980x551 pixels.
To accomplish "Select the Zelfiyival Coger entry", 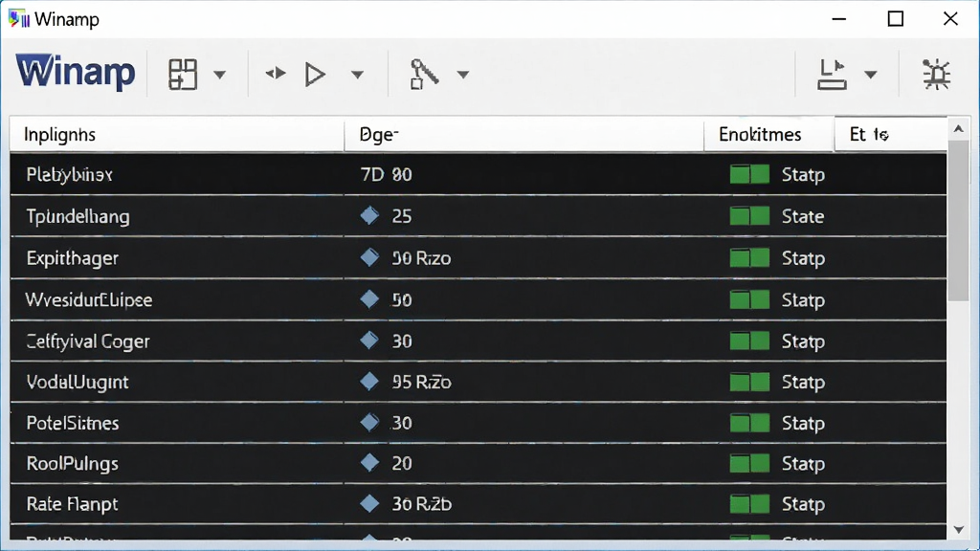I will point(88,342).
